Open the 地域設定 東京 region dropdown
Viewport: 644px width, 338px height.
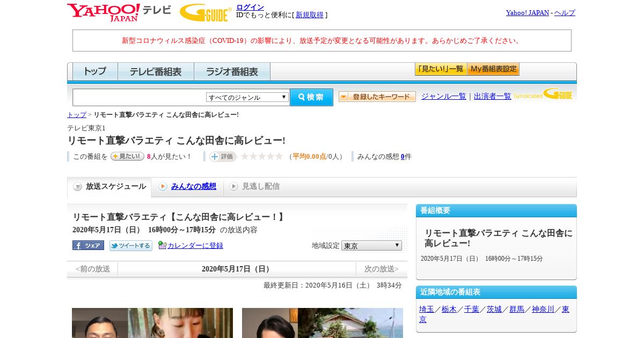371,245
